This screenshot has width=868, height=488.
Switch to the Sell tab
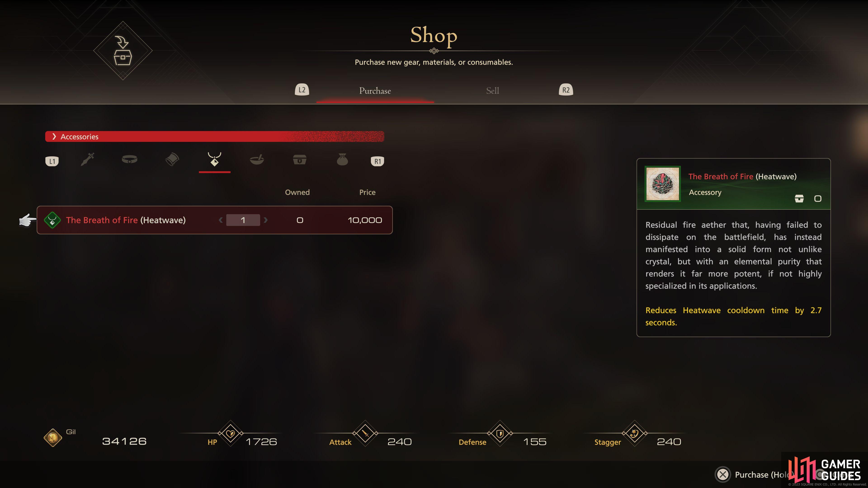click(493, 91)
